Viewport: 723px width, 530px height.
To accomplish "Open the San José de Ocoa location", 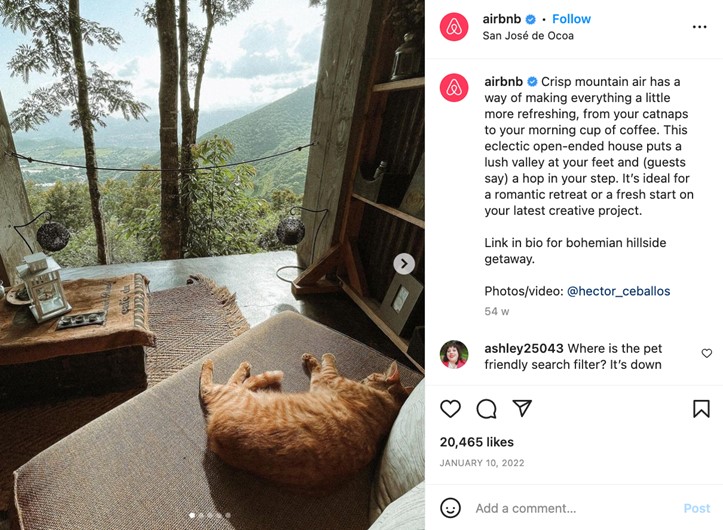I will (529, 36).
